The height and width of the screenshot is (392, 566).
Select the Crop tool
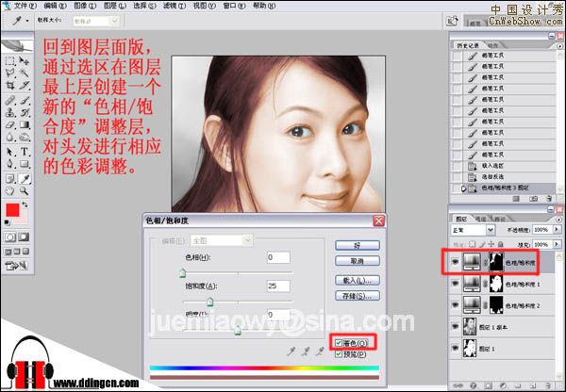(10, 86)
